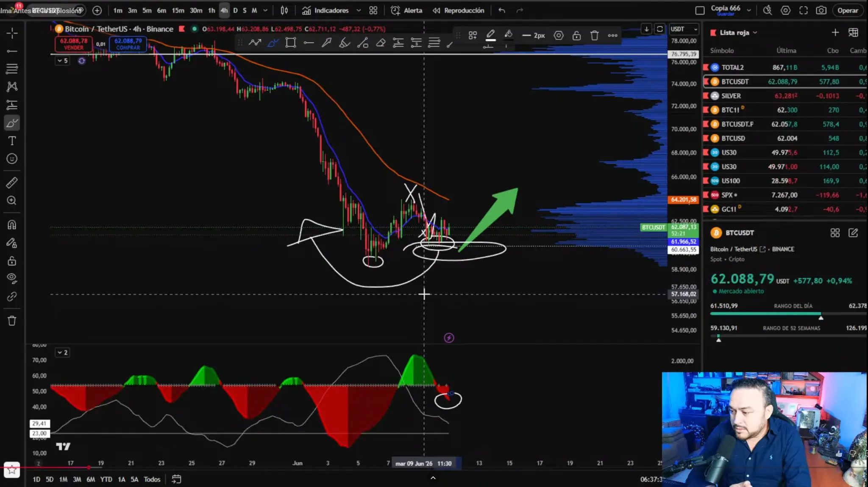Screen dimensions: 868x487
Task: Open the trend line tools
Action: click(x=12, y=51)
